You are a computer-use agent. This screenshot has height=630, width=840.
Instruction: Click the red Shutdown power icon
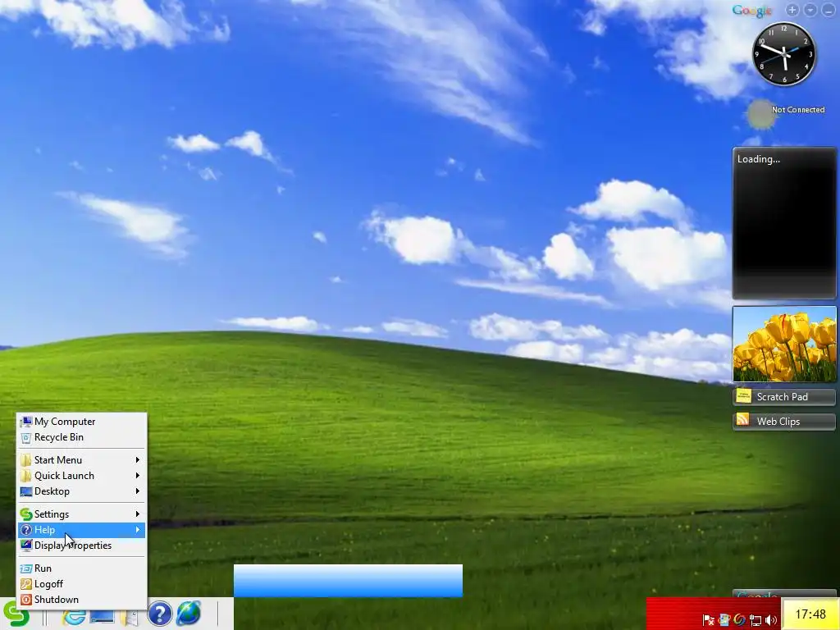pos(25,600)
